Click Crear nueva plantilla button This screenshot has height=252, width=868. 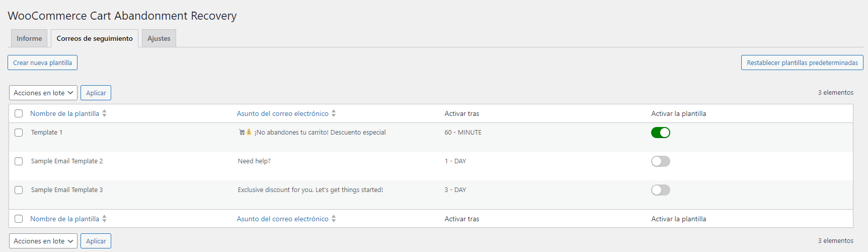[x=42, y=62]
